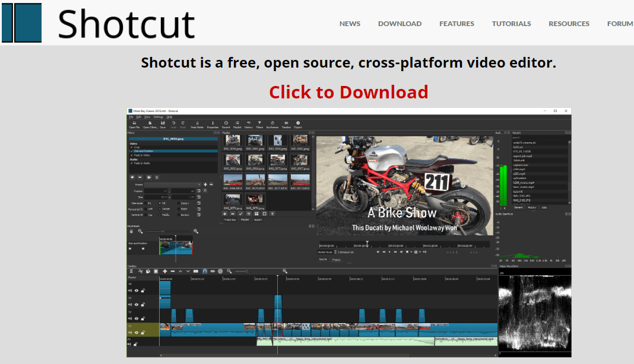Click the playlist update checkmark icon
The height and width of the screenshot is (364, 634).
pyautogui.click(x=240, y=213)
